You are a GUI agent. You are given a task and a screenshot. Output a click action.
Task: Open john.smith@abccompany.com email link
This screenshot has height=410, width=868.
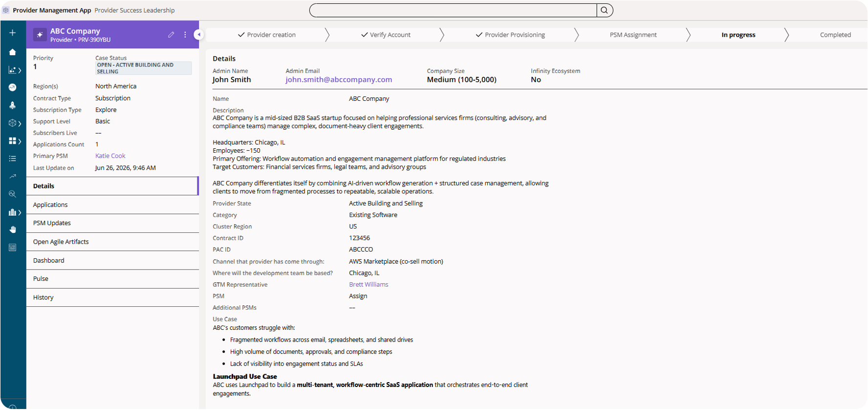click(339, 80)
